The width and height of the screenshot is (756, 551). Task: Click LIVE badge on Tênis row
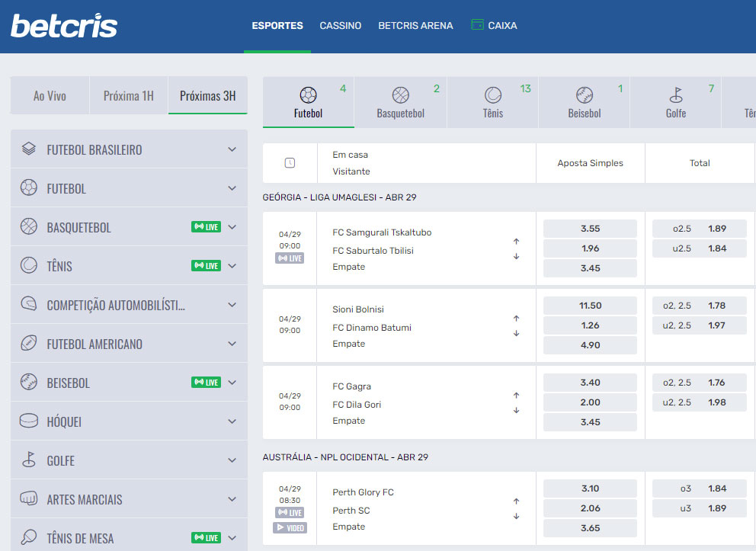207,266
